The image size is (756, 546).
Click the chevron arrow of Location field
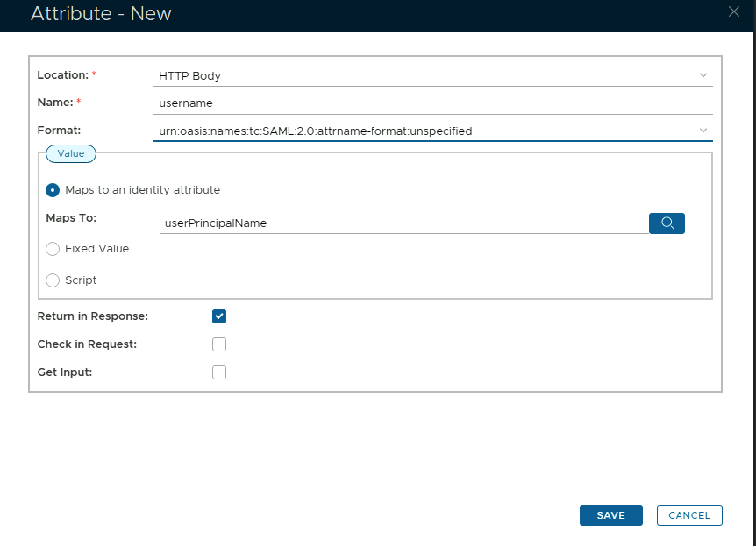703,75
